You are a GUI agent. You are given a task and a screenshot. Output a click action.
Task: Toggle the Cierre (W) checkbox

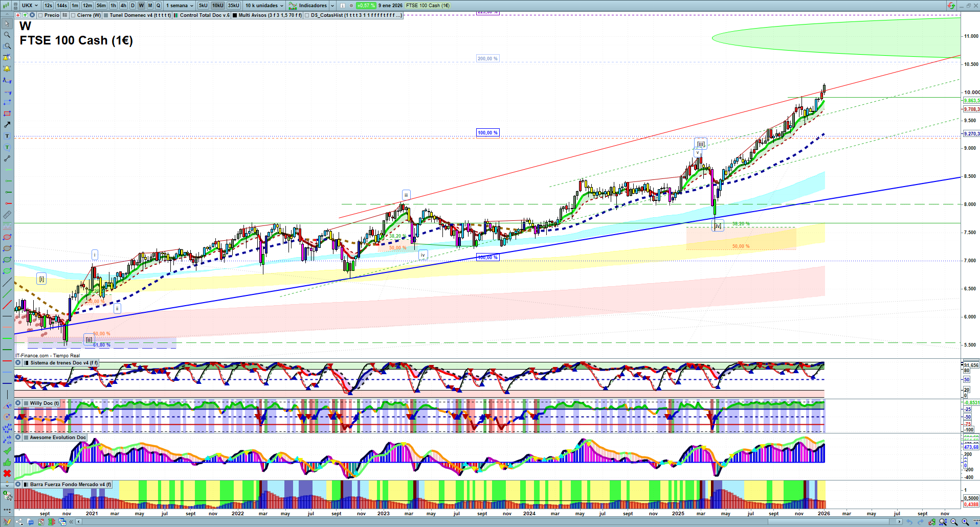(x=73, y=15)
